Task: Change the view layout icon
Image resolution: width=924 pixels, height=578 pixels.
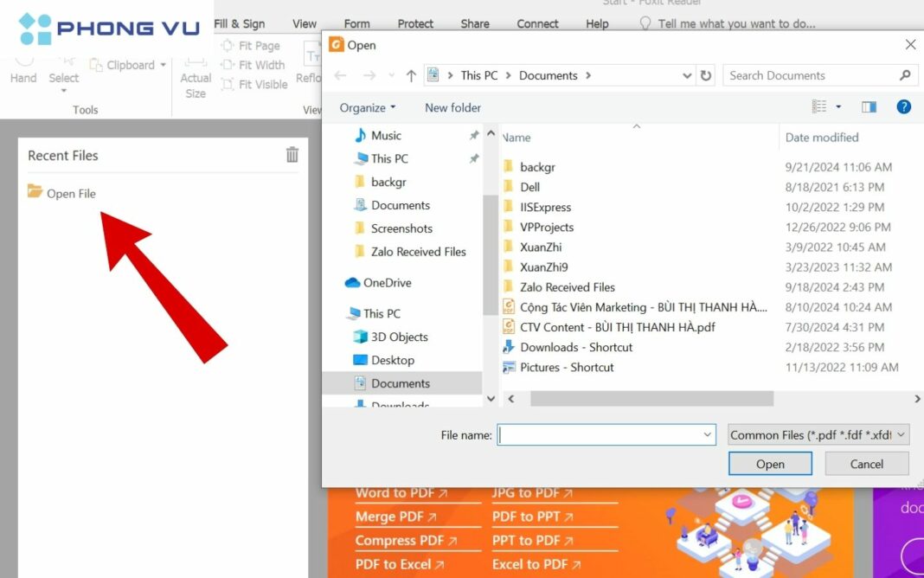Action: (x=819, y=106)
